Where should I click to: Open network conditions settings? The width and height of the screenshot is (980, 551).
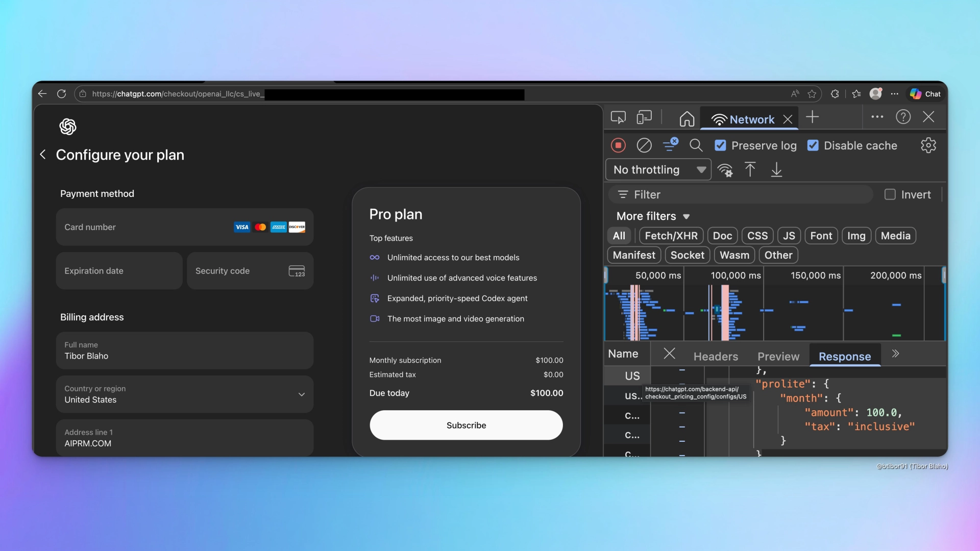[725, 169]
